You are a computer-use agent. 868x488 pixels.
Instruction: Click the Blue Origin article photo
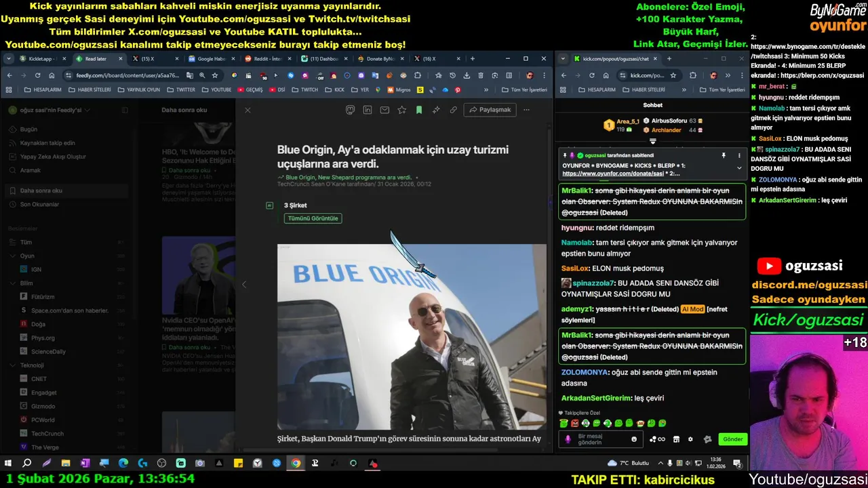point(412,337)
